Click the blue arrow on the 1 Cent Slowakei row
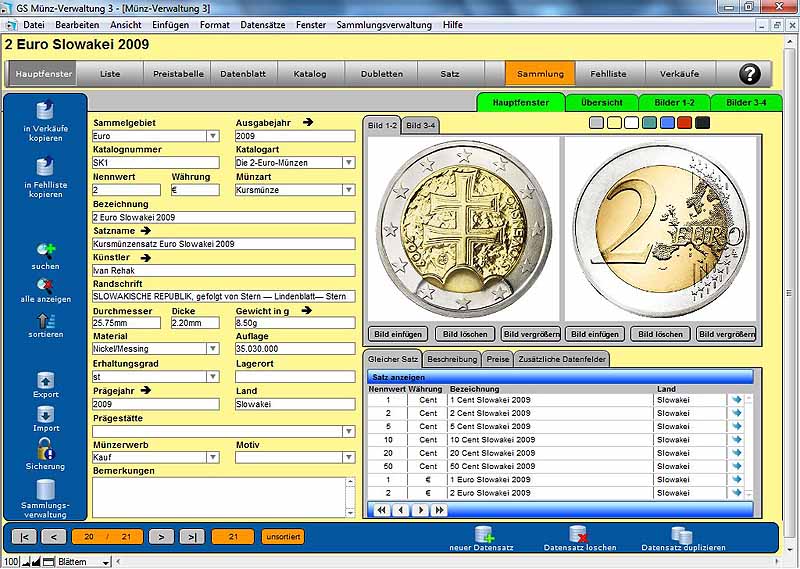This screenshot has width=800, height=569. (736, 400)
